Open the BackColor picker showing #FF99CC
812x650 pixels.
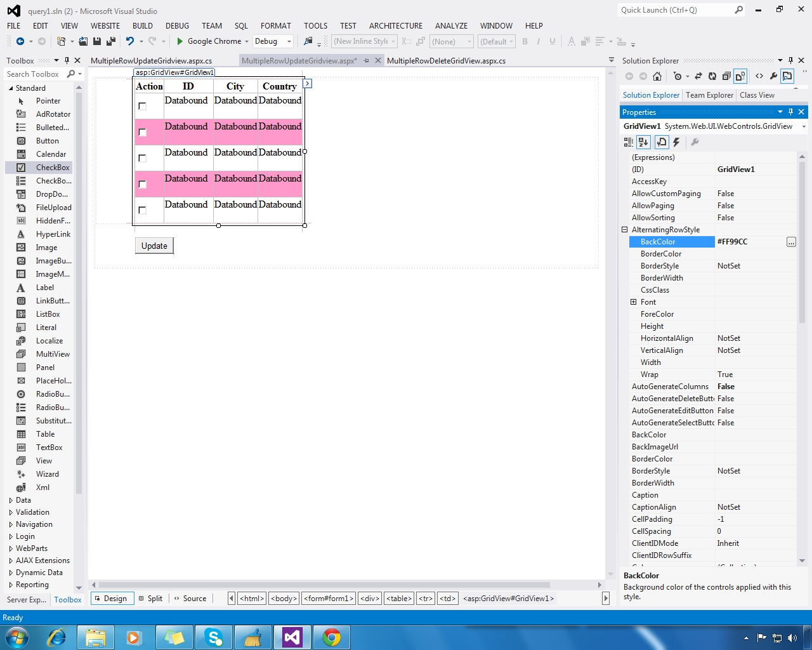(790, 241)
